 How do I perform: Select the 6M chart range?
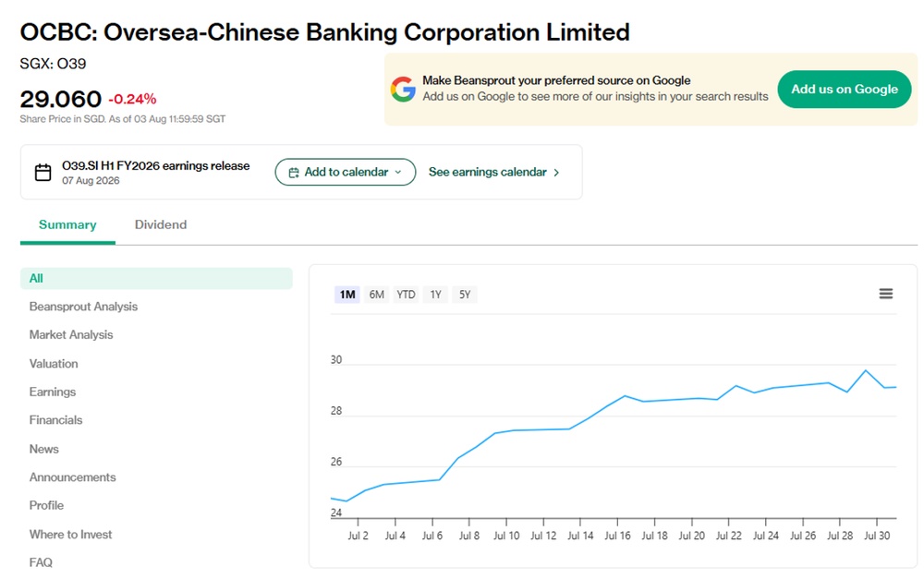[377, 295]
